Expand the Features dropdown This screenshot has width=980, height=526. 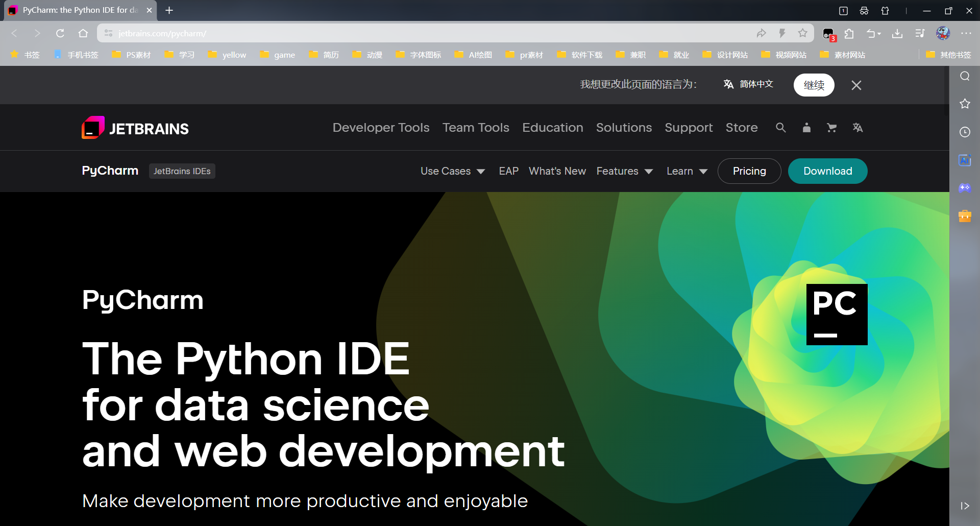coord(625,171)
